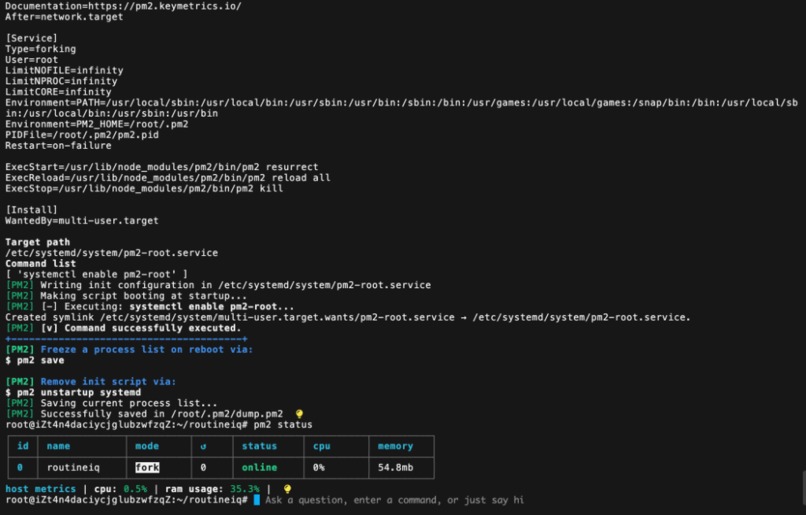The width and height of the screenshot is (806, 515).
Task: Select the 'routineiq' name cell
Action: click(x=73, y=467)
